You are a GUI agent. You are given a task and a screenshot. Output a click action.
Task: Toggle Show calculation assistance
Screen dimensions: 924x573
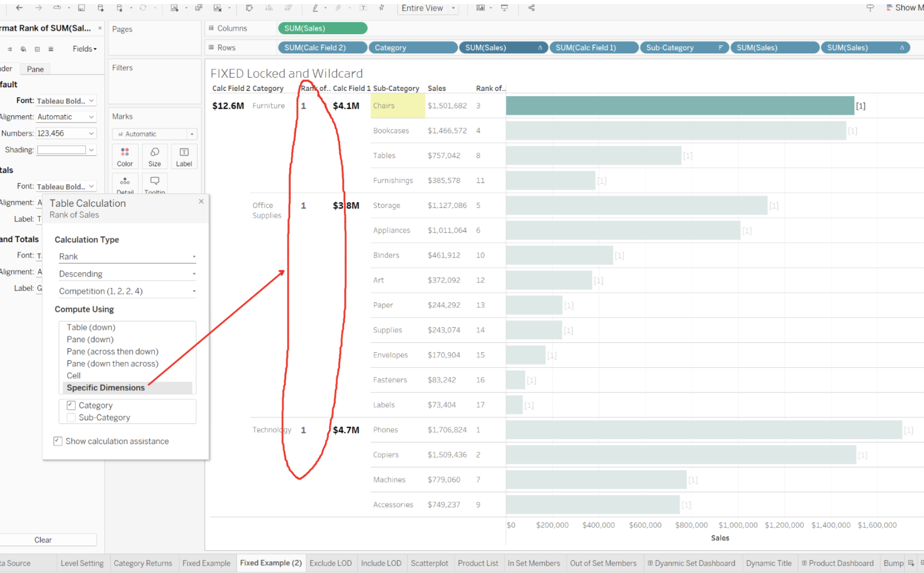57,441
